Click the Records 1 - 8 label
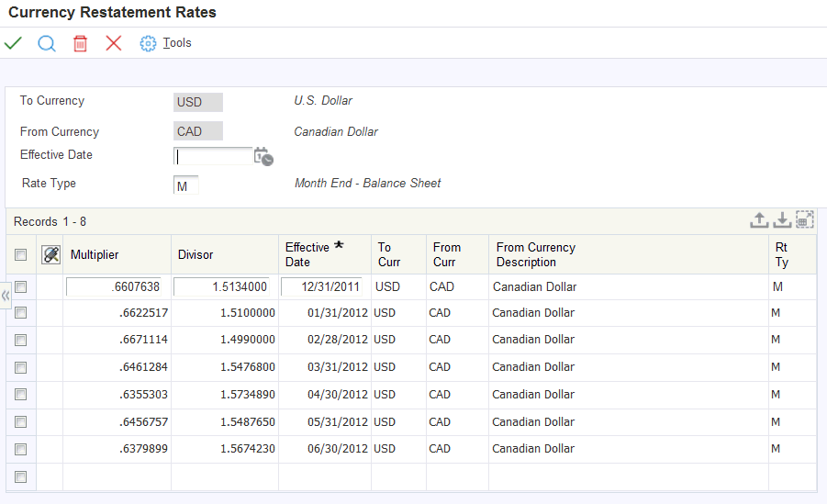The height and width of the screenshot is (504, 827). (50, 221)
